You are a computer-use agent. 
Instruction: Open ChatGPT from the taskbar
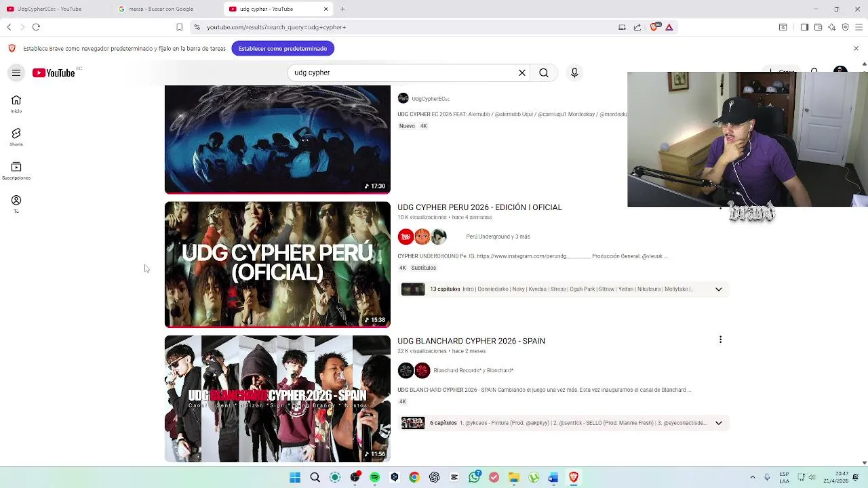pos(434,477)
